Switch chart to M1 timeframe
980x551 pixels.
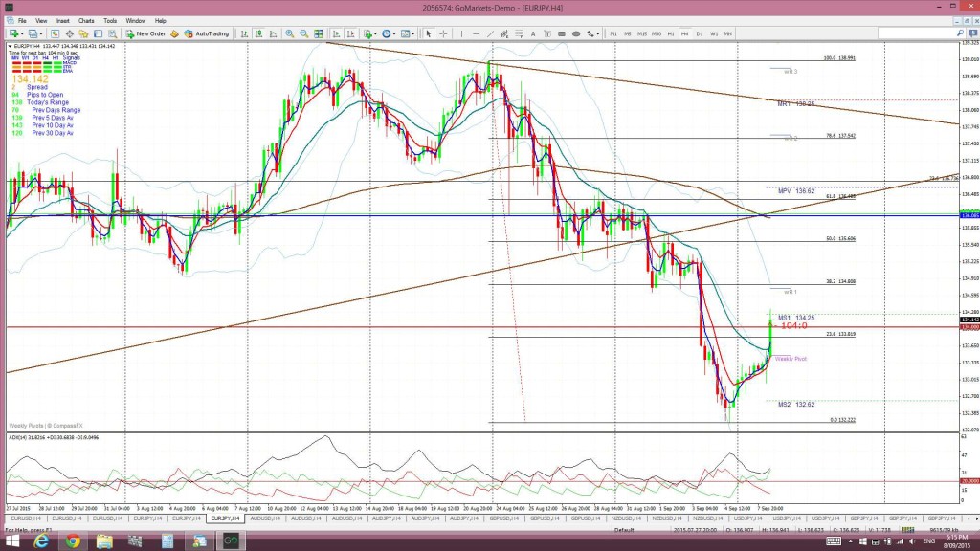(613, 33)
